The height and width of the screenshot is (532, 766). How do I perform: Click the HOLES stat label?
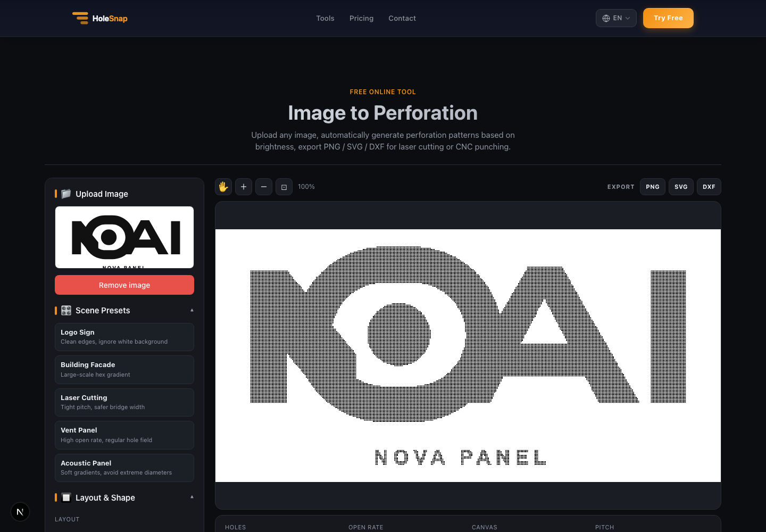click(236, 527)
